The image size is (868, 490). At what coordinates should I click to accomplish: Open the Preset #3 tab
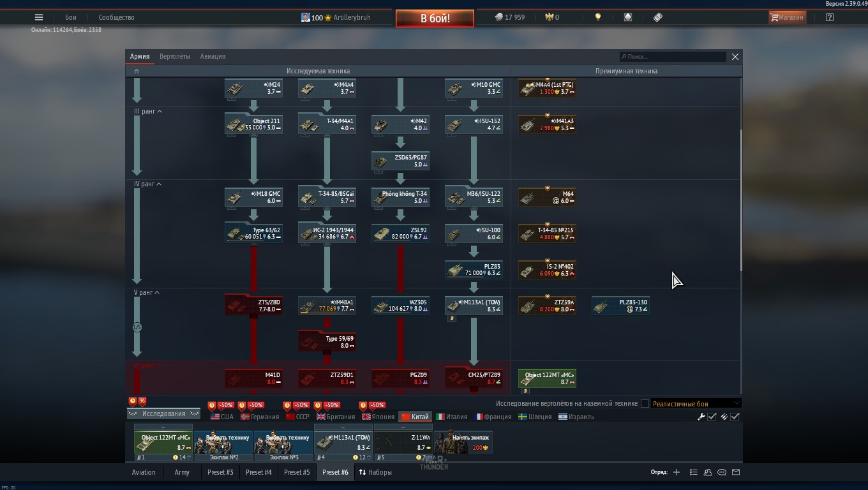[220, 472]
